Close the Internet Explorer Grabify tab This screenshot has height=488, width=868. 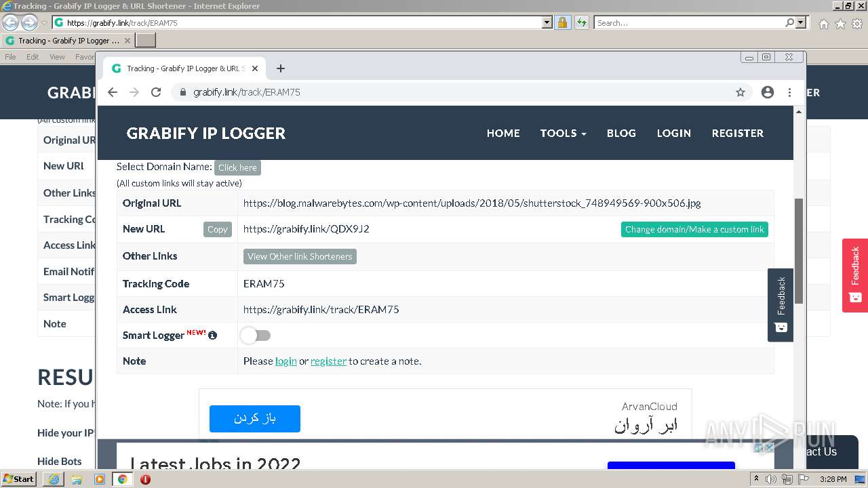[x=127, y=41]
